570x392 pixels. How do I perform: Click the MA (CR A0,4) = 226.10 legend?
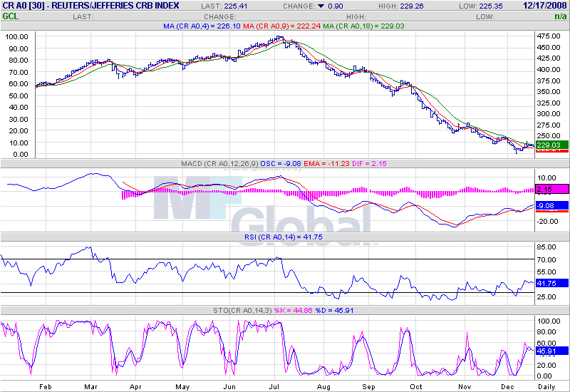pos(202,26)
